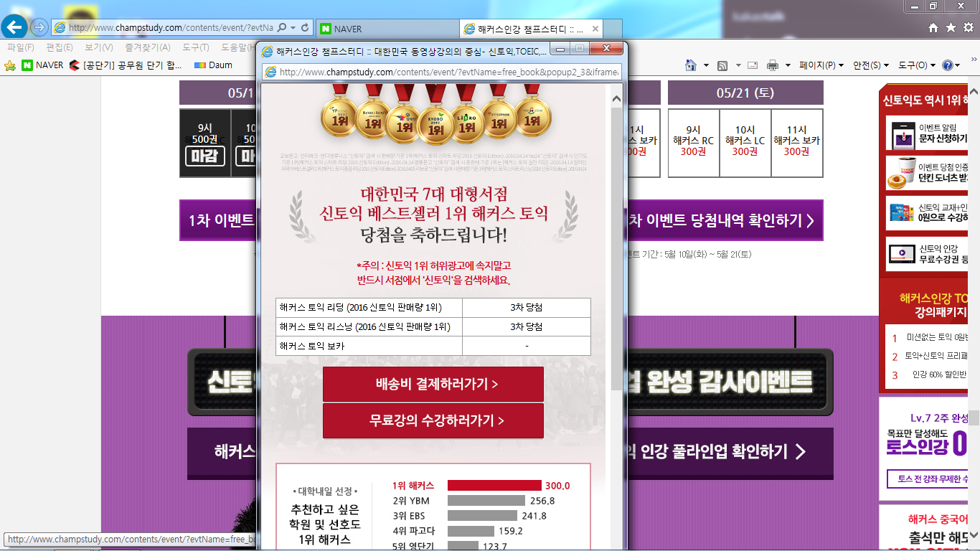Open the 안전(S) dropdown menu

click(872, 65)
